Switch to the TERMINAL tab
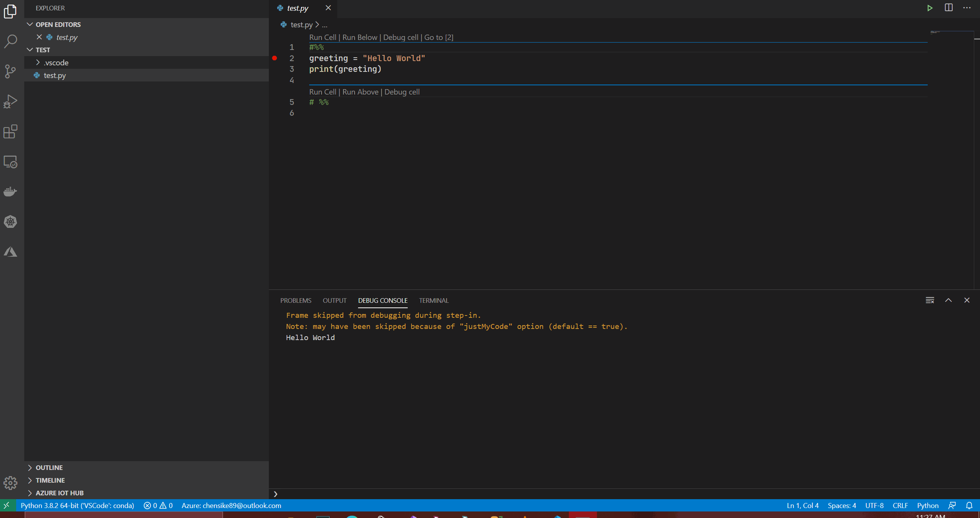The image size is (980, 518). pyautogui.click(x=433, y=301)
